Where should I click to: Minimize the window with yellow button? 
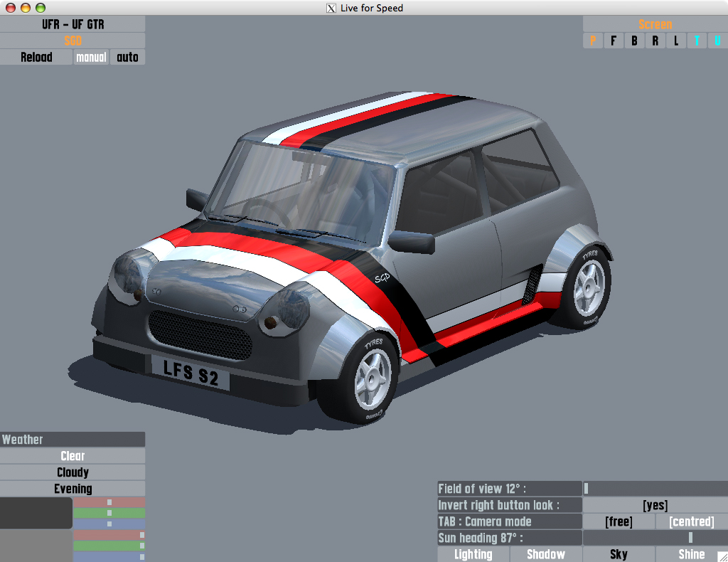(x=26, y=7)
